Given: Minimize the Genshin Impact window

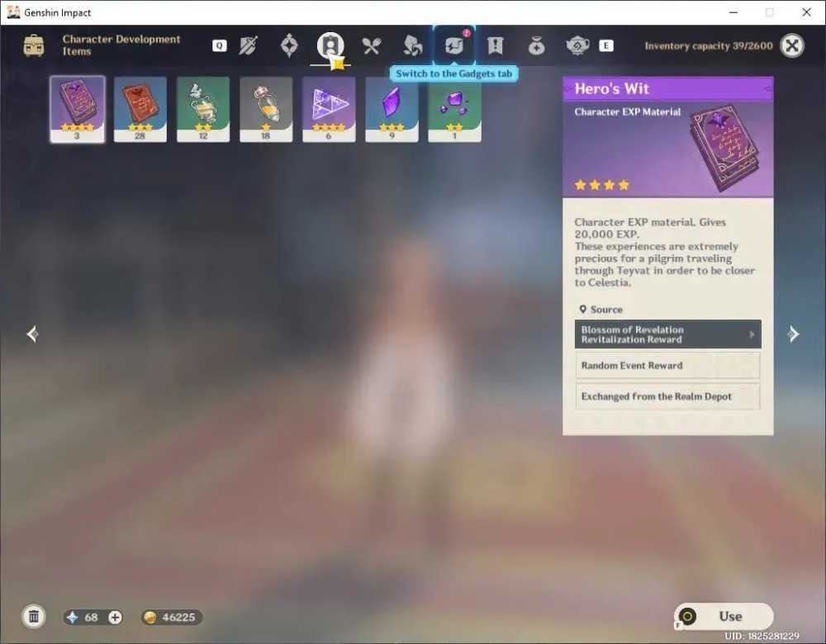Looking at the screenshot, I should (x=733, y=12).
